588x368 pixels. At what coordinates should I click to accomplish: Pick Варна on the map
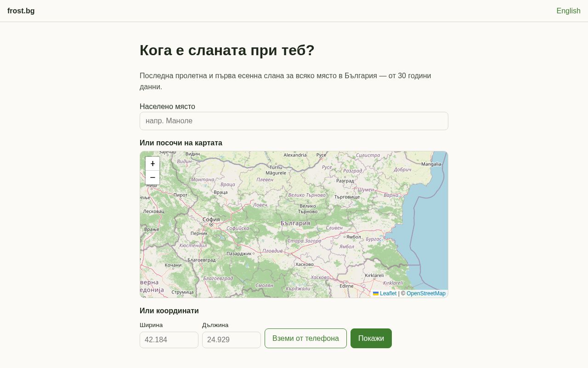[x=391, y=195]
